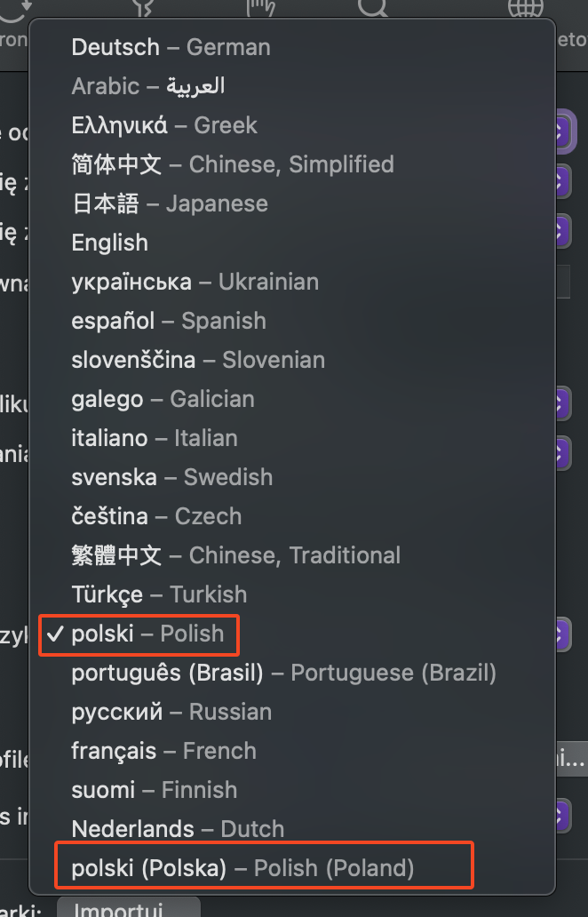
Task: Choose Arabic from the language list
Action: (147, 86)
